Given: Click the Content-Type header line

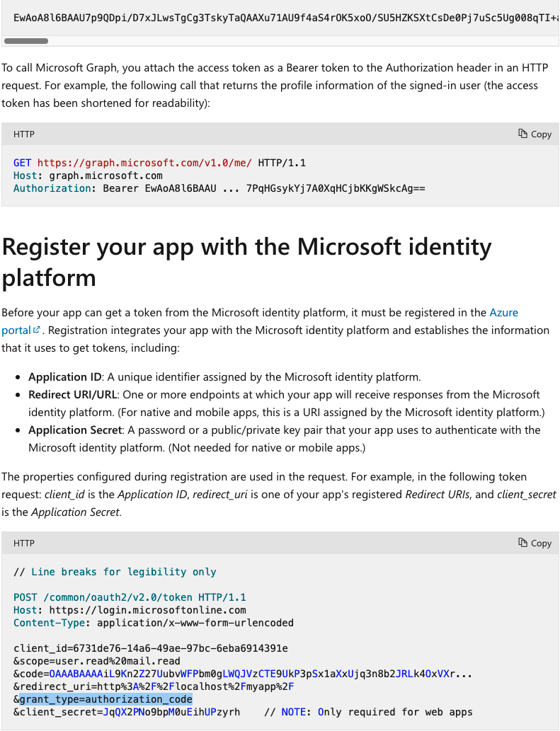Looking at the screenshot, I should pos(154,623).
